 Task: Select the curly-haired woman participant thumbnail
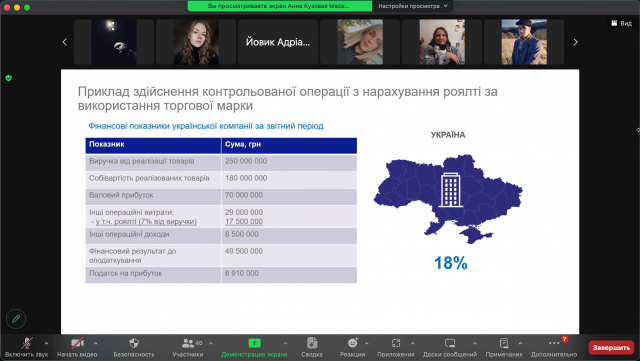pos(196,42)
